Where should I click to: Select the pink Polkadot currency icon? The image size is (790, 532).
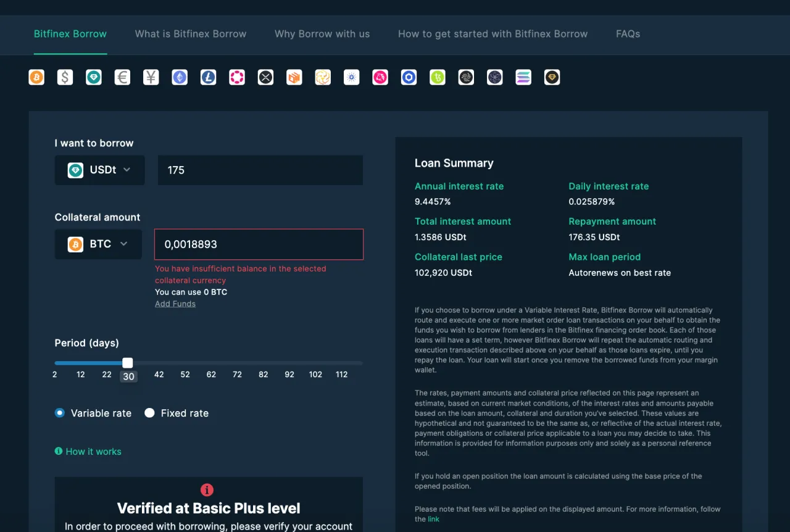237,77
